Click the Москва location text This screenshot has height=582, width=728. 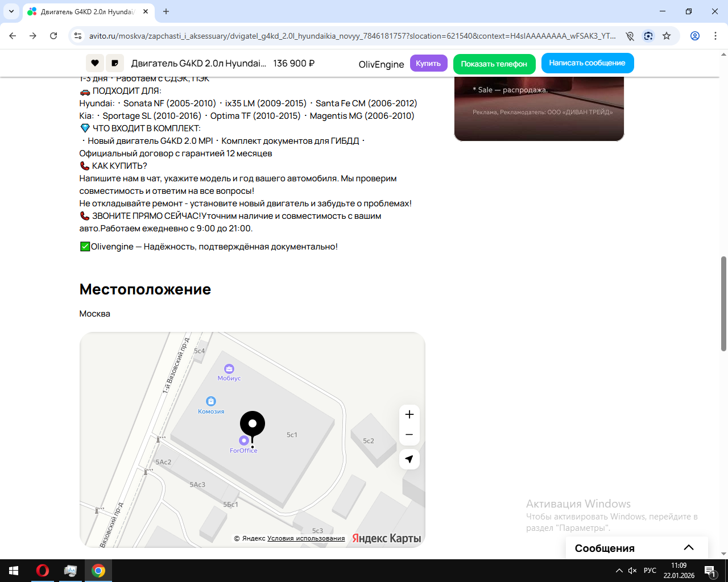coord(95,314)
